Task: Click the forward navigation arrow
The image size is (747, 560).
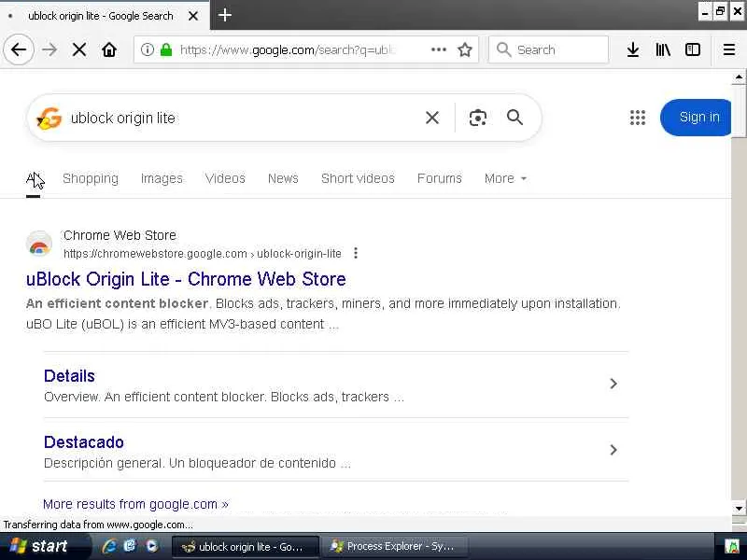Action: [x=49, y=49]
